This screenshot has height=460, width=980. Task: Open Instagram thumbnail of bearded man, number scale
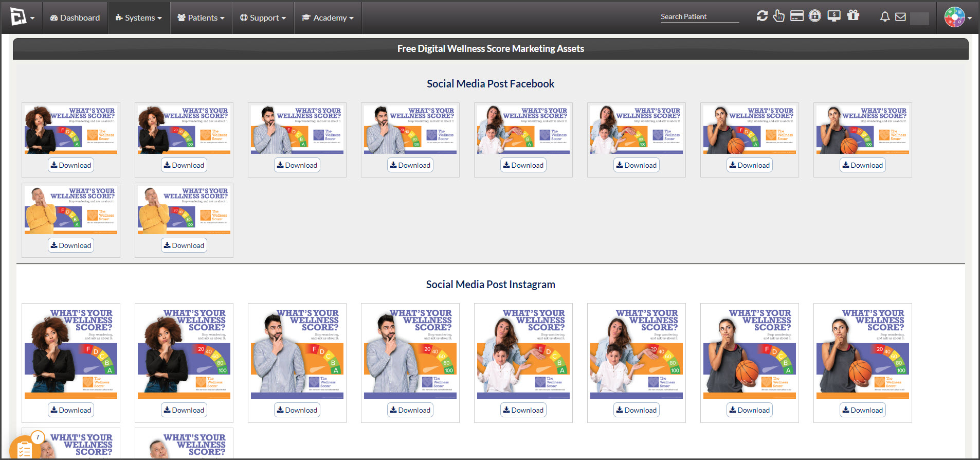[x=410, y=352]
